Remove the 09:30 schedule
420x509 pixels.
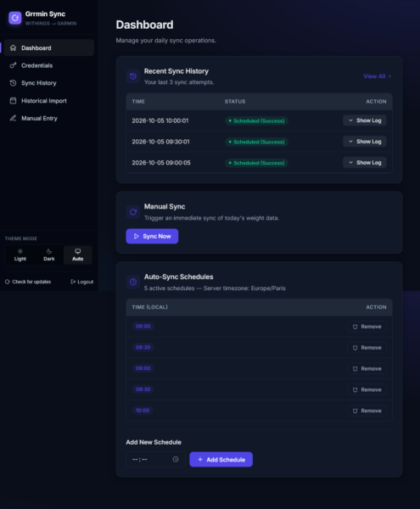pyautogui.click(x=367, y=390)
